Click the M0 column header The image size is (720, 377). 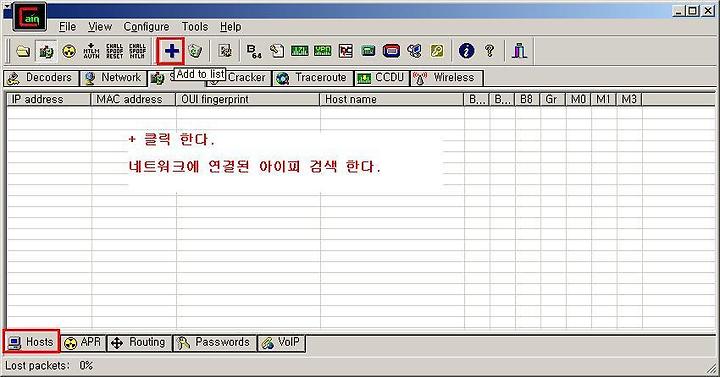click(578, 99)
